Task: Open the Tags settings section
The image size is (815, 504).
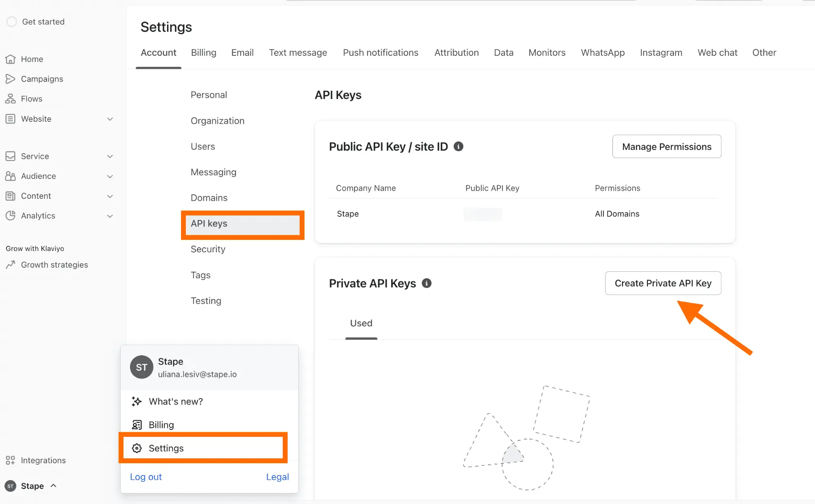Action: point(200,275)
